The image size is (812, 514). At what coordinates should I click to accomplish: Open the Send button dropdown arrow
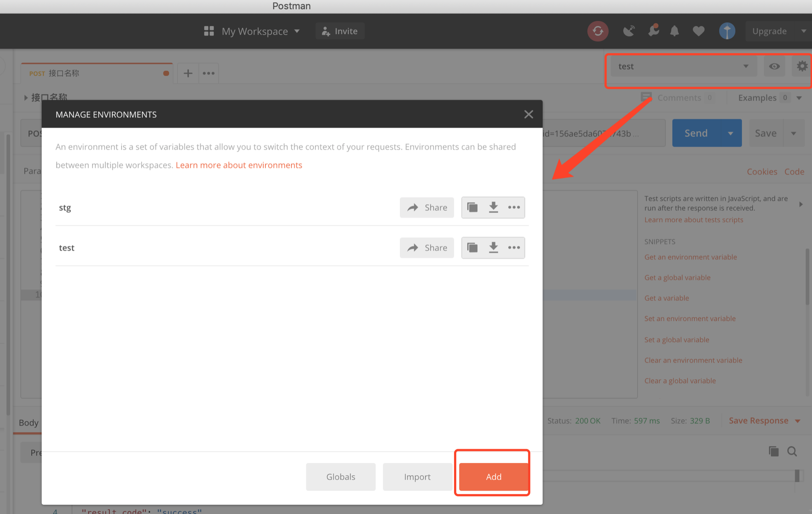pos(731,133)
